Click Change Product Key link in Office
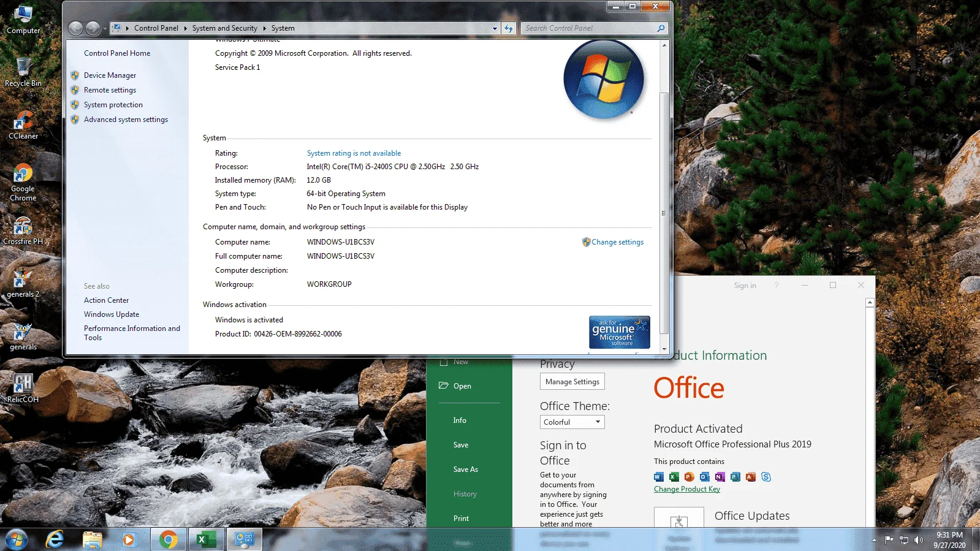This screenshot has height=551, width=980. pos(687,489)
